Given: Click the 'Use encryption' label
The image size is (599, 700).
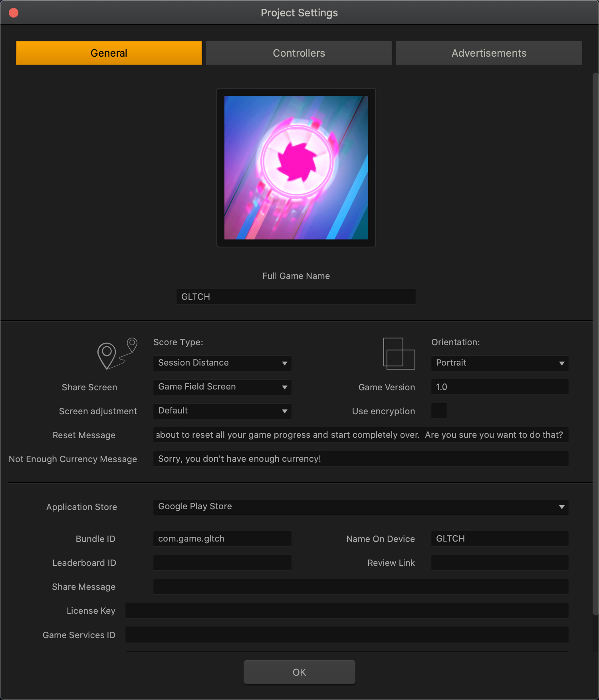Looking at the screenshot, I should 383,411.
